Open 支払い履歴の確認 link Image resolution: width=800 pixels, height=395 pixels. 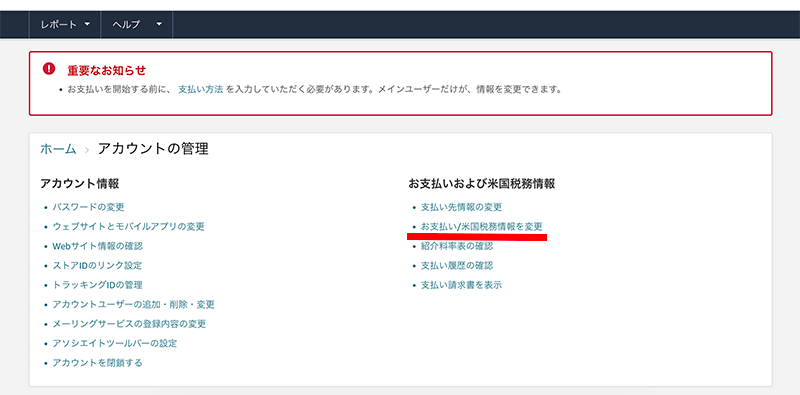point(457,265)
